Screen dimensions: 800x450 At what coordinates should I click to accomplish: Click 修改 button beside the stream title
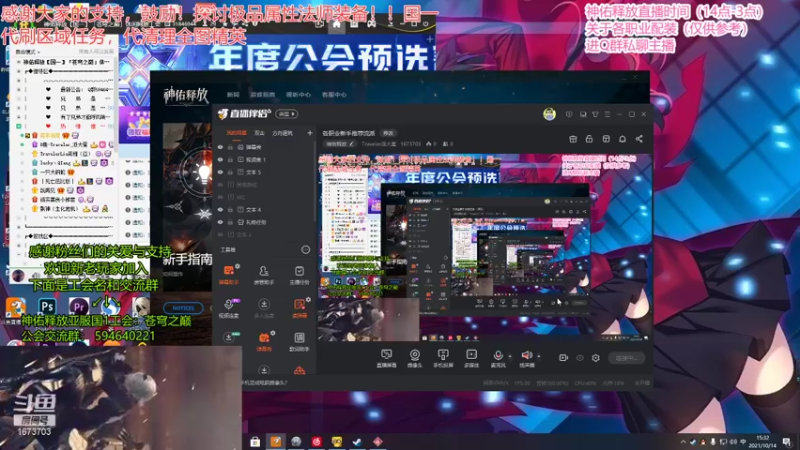[388, 133]
